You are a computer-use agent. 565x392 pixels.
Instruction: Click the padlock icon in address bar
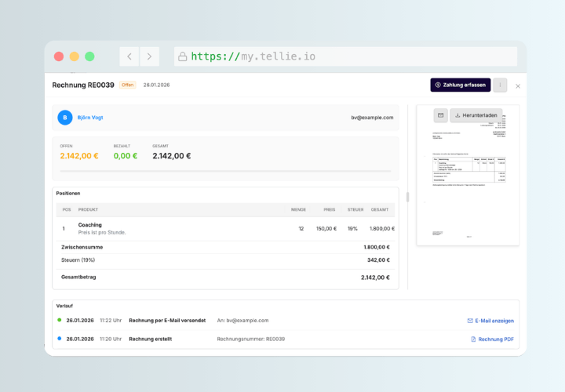[x=182, y=56]
